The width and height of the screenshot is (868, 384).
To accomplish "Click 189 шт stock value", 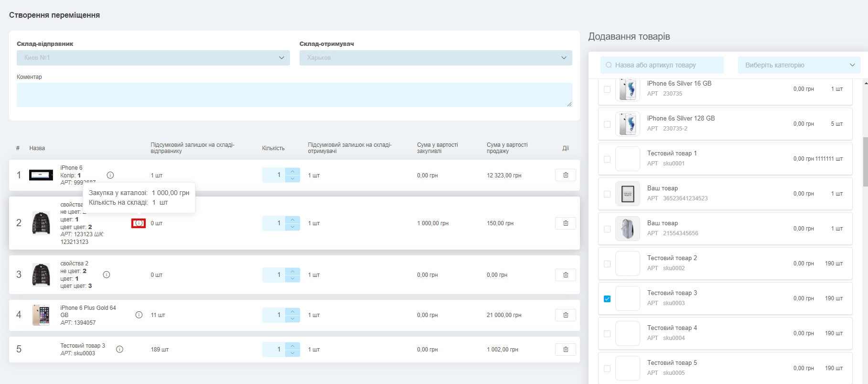I will [x=160, y=350].
